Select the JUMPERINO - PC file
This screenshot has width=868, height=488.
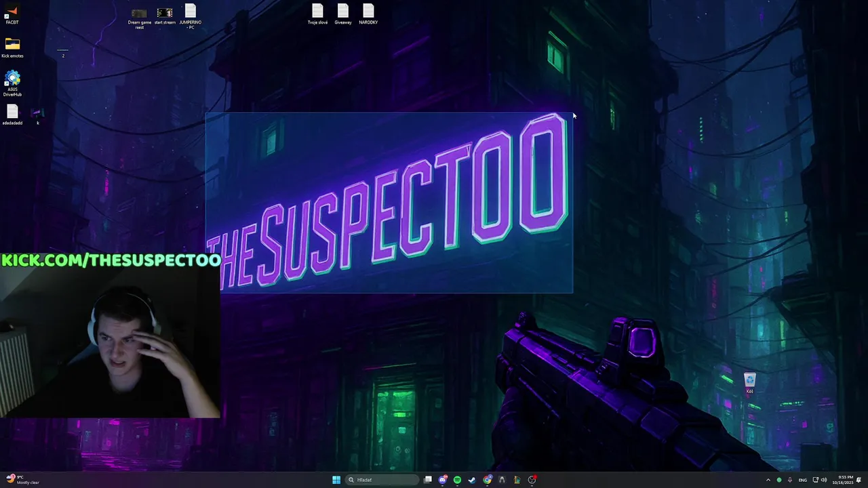point(191,16)
